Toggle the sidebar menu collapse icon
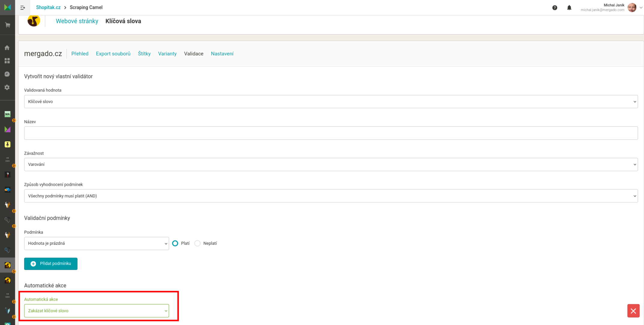The width and height of the screenshot is (644, 325). 23,8
